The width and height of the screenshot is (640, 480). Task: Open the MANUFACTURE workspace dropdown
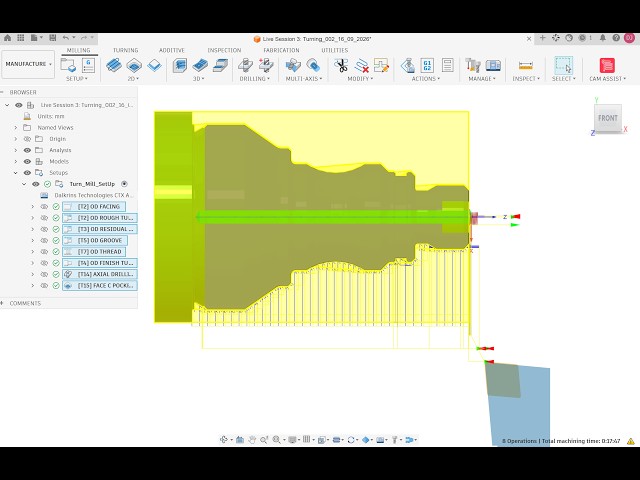tap(28, 64)
